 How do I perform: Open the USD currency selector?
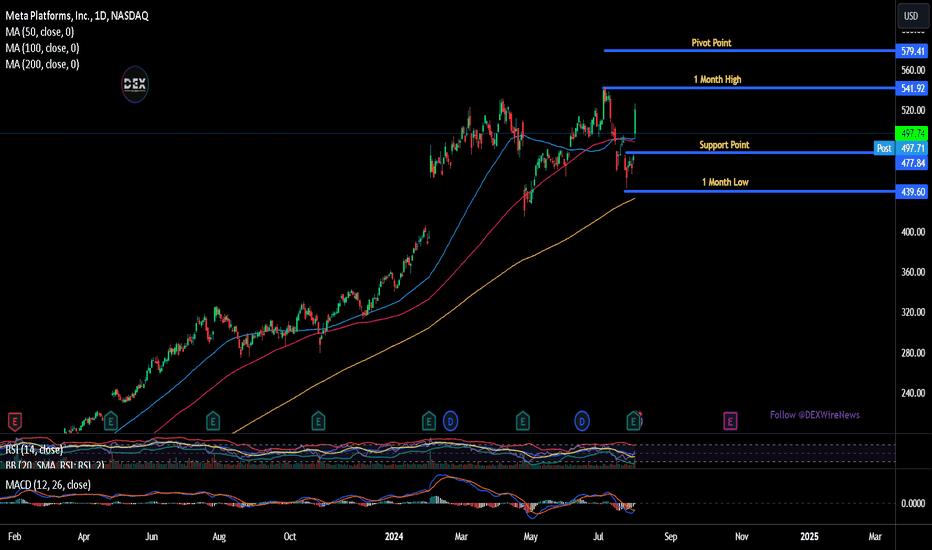(911, 16)
